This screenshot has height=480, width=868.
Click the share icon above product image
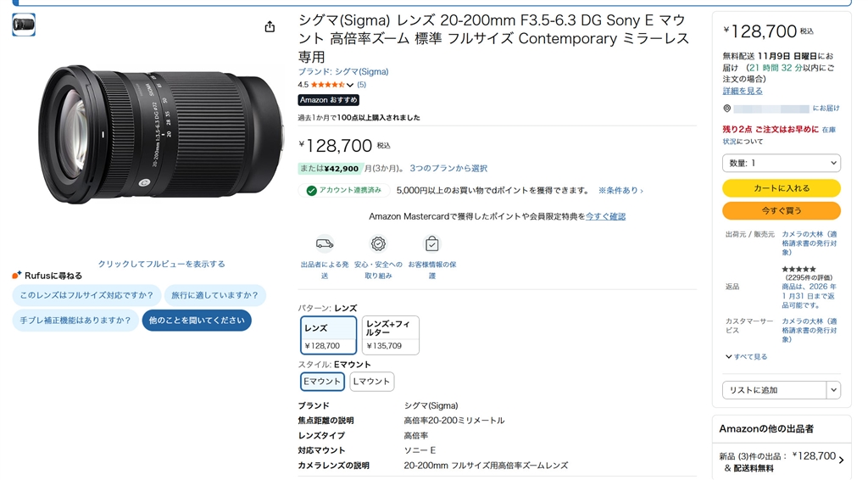[270, 26]
